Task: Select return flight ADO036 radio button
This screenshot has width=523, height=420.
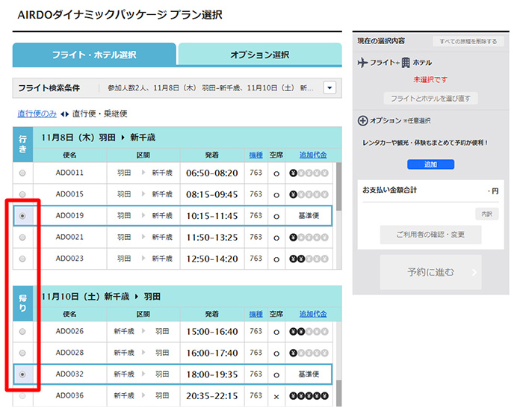Action: 22,396
